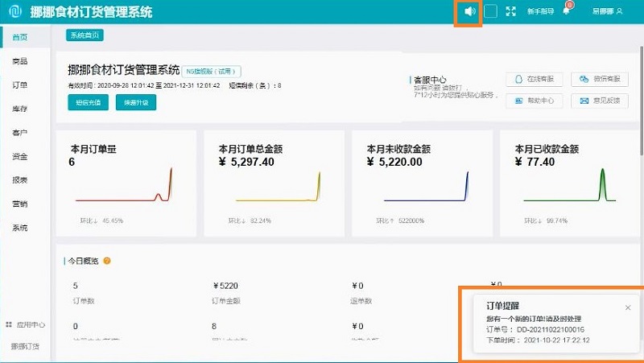This screenshot has width=644, height=363.
Task: Toggle the order sound alert speaker icon
Action: coord(470,11)
